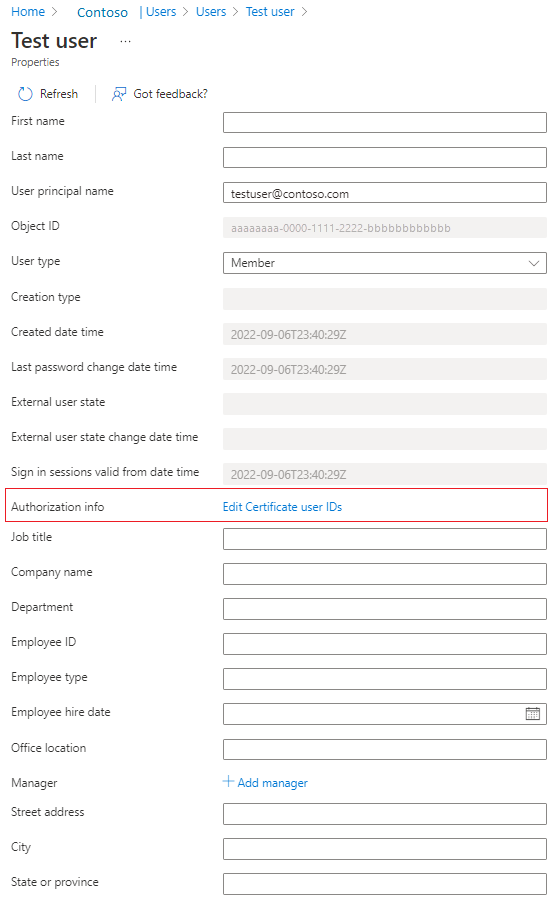Click the Home breadcrumb link
Viewport: 554px width, 900px height.
click(28, 11)
